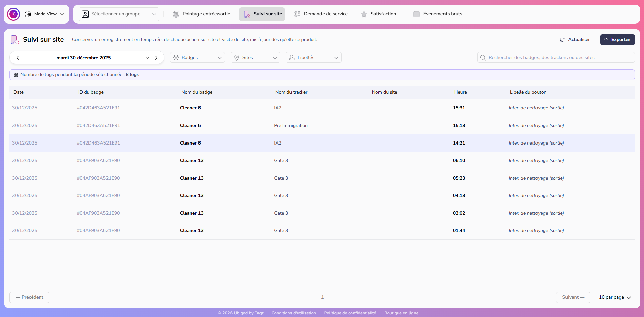Click the magnifier search icon

483,58
